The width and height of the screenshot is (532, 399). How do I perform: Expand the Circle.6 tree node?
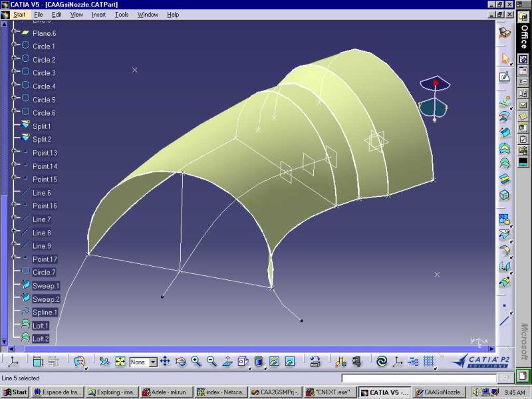[x=13, y=111]
